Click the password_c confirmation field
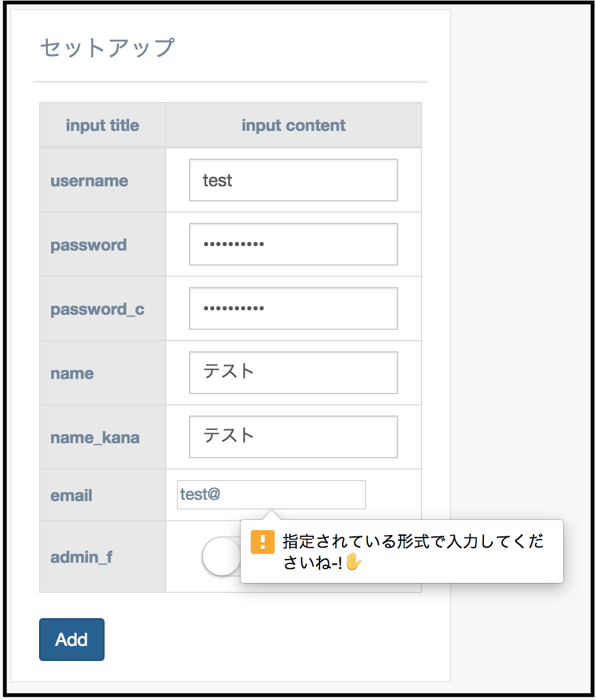 point(293,308)
